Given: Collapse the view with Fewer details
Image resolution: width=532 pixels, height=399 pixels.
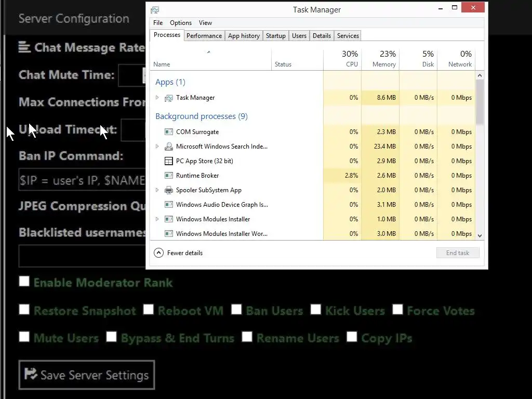Looking at the screenshot, I should [x=178, y=253].
